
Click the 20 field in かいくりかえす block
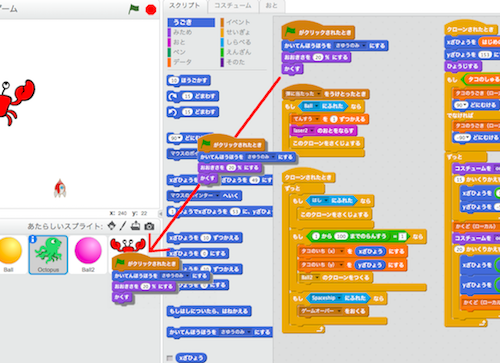tap(459, 249)
